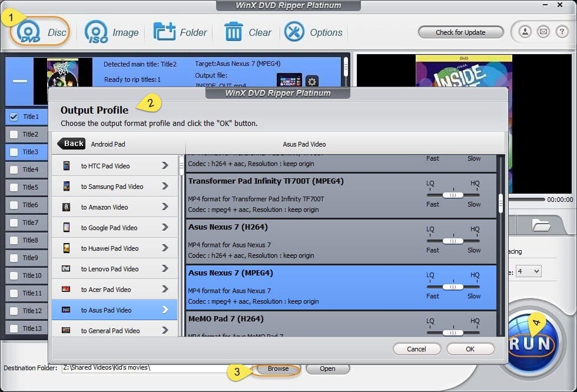Cancel the Output Profile dialog
The height and width of the screenshot is (392, 577).
pyautogui.click(x=417, y=349)
